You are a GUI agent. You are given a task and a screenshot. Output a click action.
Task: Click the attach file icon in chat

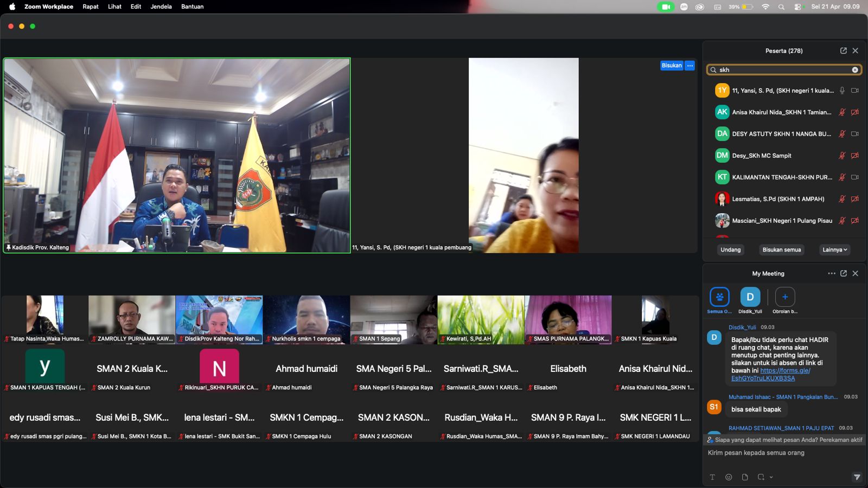(745, 477)
